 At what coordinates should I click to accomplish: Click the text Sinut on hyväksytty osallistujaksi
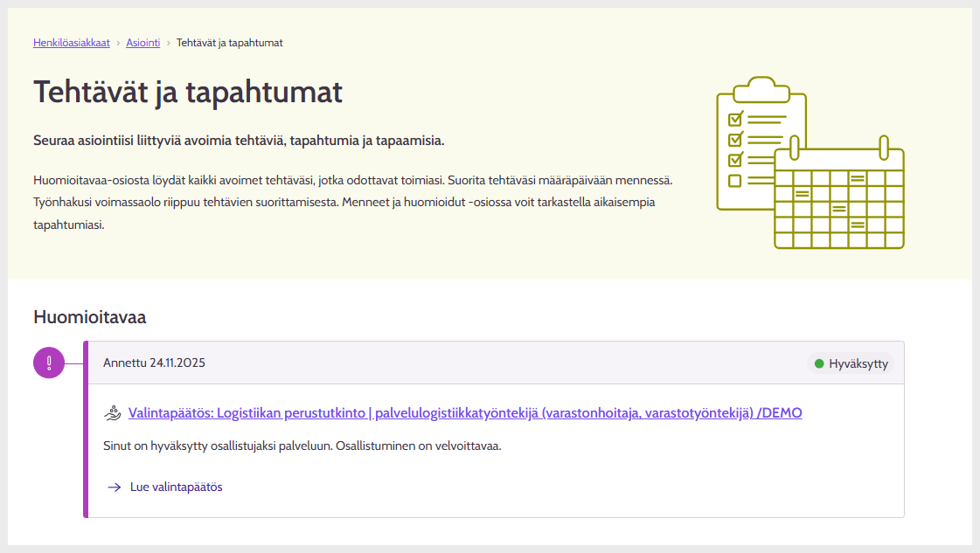tap(302, 446)
